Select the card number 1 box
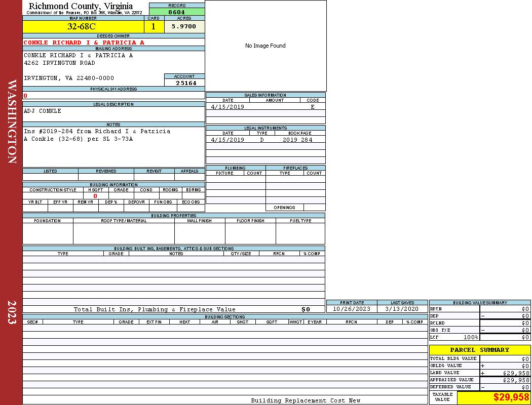This screenshot has height=405, width=532. click(x=154, y=27)
